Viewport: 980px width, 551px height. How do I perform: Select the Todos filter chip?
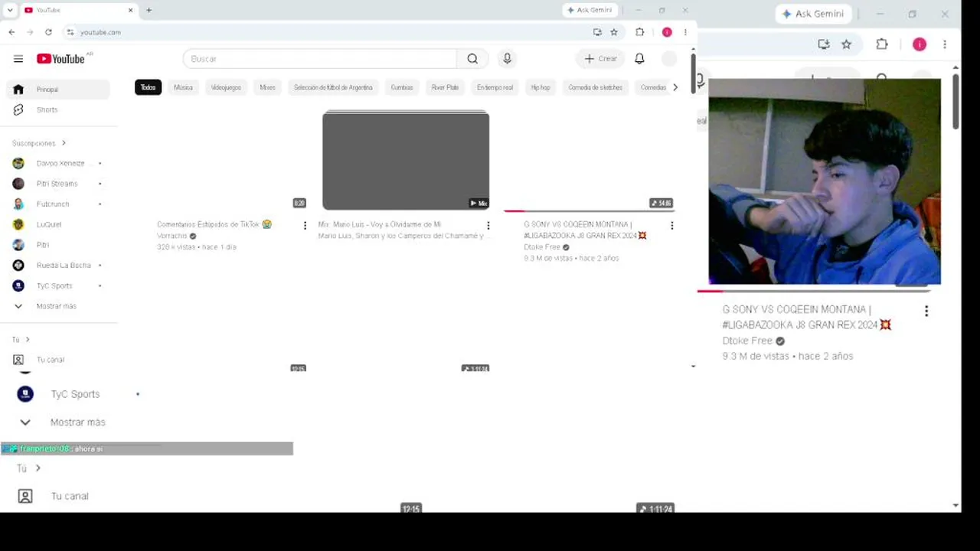pyautogui.click(x=148, y=87)
